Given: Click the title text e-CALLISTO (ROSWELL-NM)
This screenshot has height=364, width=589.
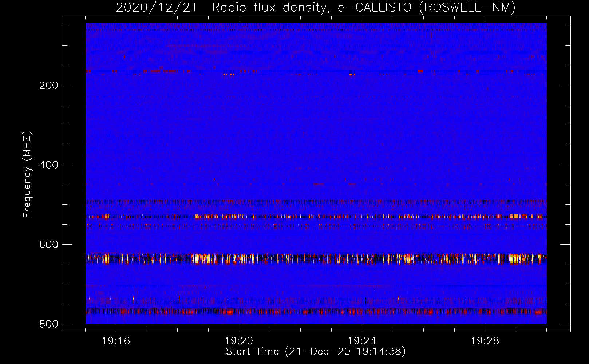Looking at the screenshot, I should [426, 8].
